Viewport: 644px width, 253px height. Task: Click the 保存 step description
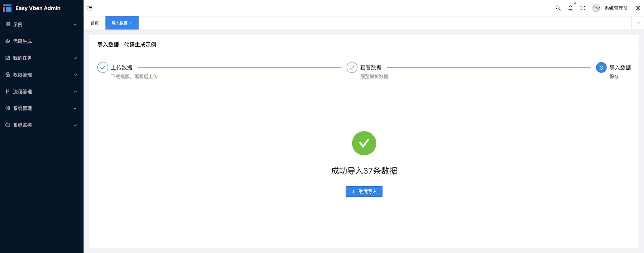coord(614,77)
